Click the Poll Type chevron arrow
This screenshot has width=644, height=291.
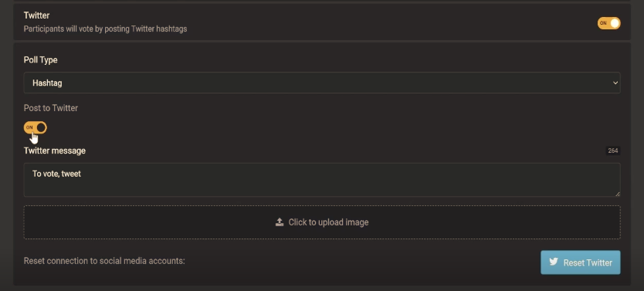[x=615, y=83]
